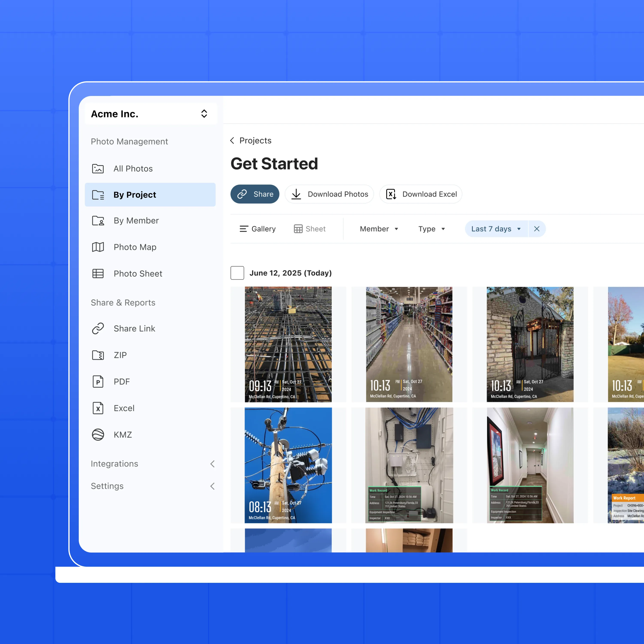
Task: Open the Member filter dropdown
Action: tap(379, 229)
